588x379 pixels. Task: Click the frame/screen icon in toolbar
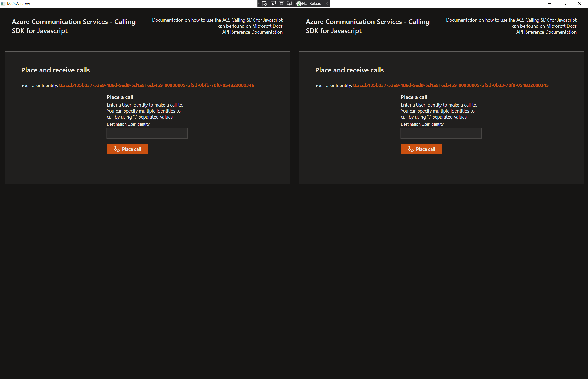coord(282,3)
